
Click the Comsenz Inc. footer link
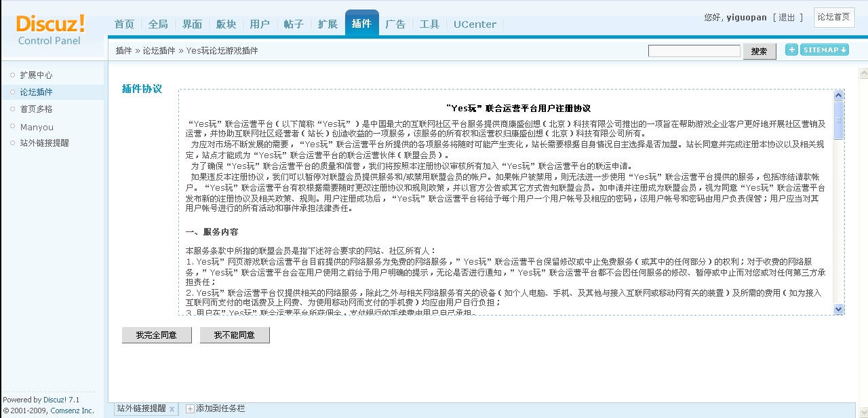tap(73, 411)
